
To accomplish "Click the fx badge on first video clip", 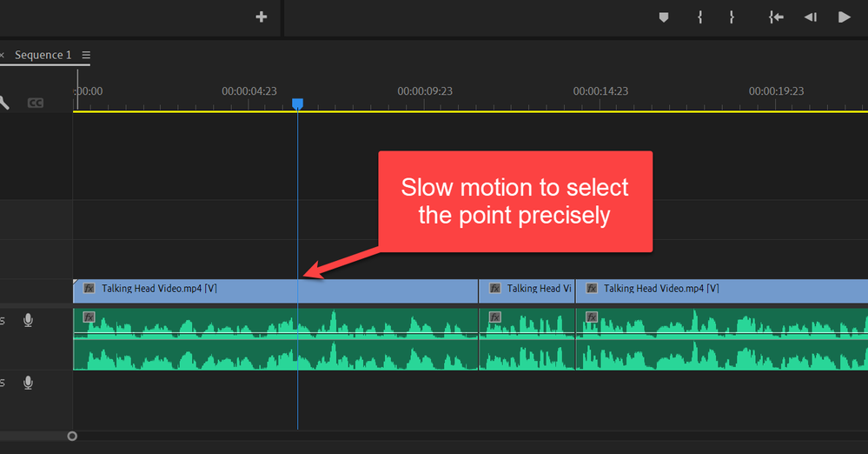I will coord(89,288).
